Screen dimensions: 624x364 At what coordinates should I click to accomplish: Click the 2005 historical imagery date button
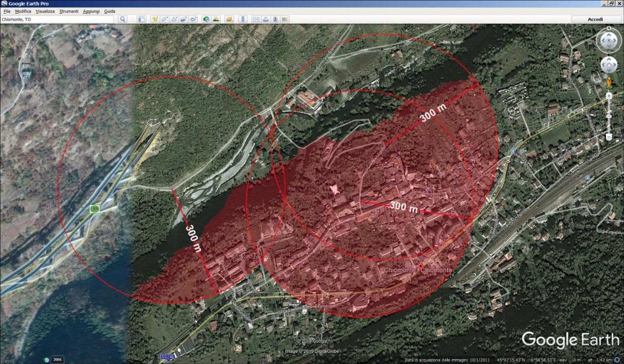[57, 360]
